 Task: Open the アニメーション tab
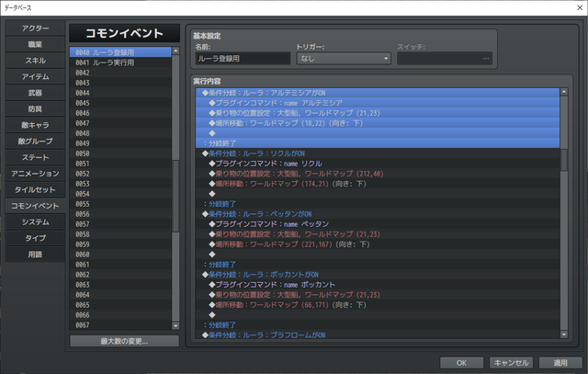[x=35, y=174]
